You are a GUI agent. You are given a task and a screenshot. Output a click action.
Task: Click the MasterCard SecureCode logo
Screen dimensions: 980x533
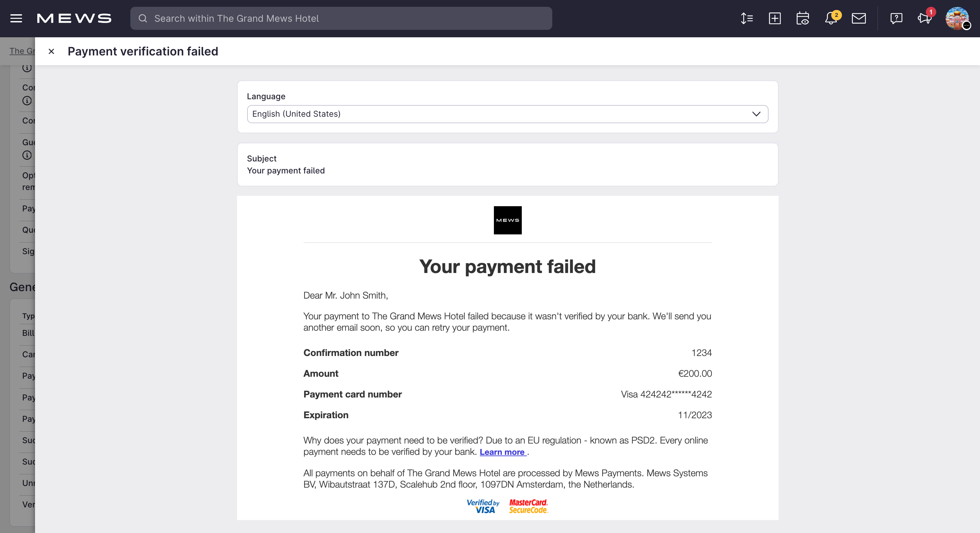pos(528,506)
